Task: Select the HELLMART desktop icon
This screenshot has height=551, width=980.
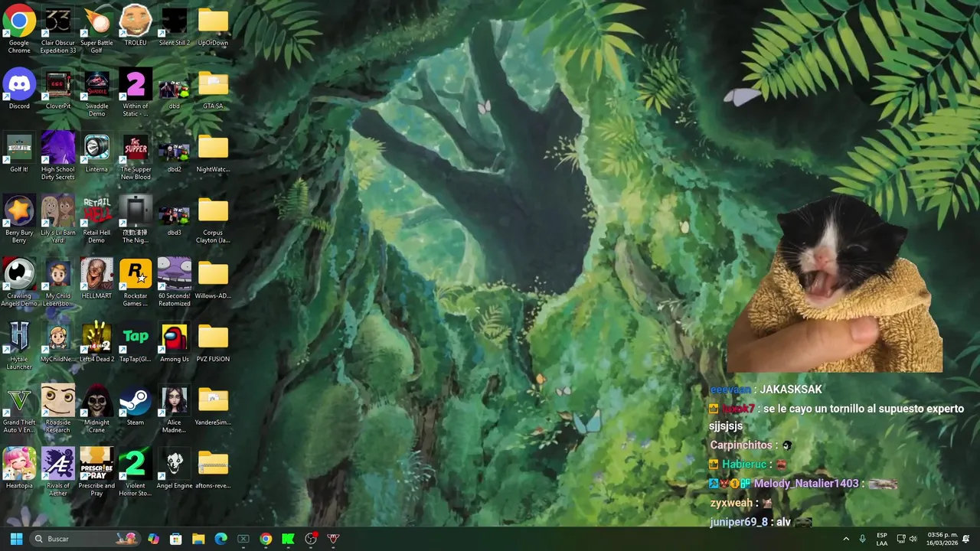Action: pyautogui.click(x=96, y=279)
